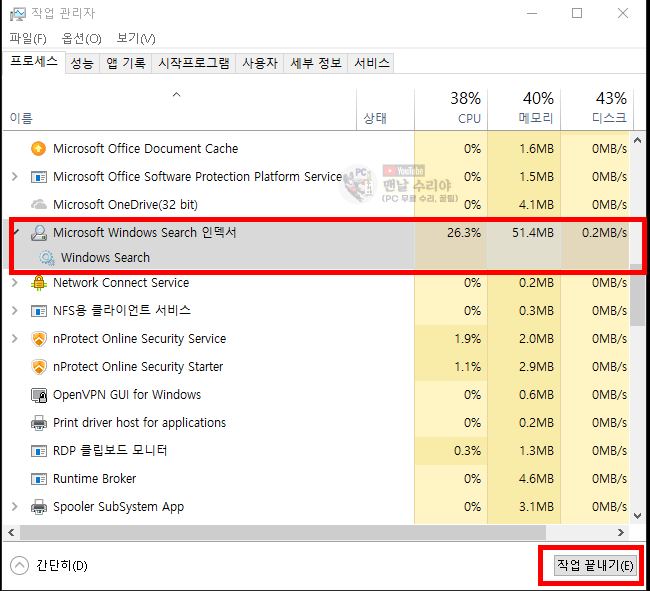This screenshot has width=650, height=591.
Task: Switch to the 사용자 tab
Action: (x=260, y=63)
